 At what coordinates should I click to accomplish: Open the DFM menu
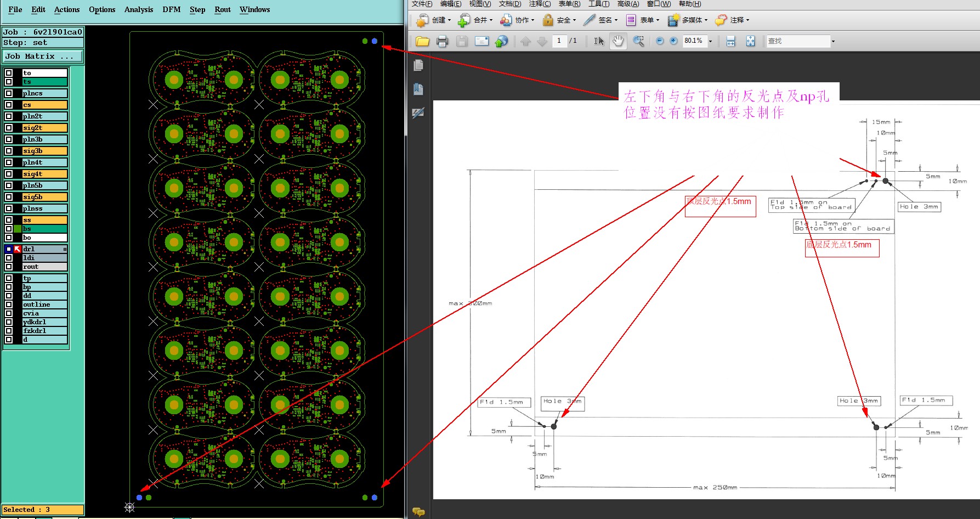click(x=172, y=9)
